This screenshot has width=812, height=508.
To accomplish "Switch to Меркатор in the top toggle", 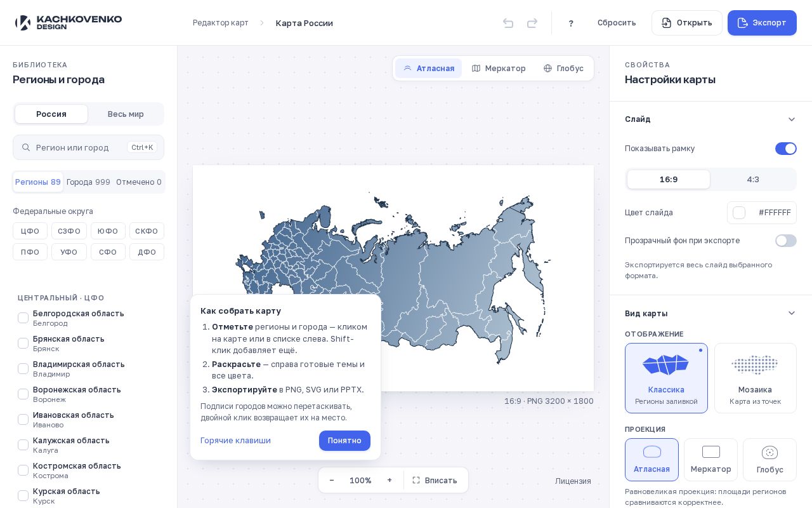I will (x=499, y=69).
